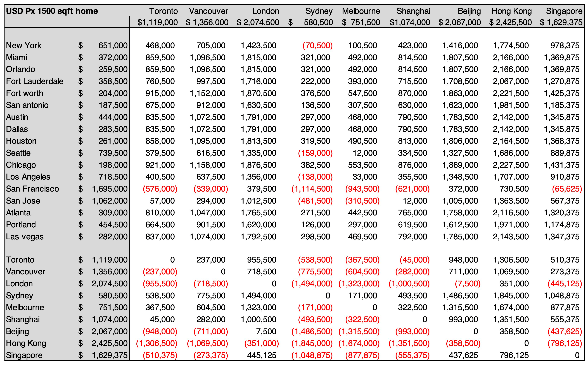This screenshot has width=588, height=365.
Task: Select 915,000 in Fort worth row
Action: coord(160,93)
